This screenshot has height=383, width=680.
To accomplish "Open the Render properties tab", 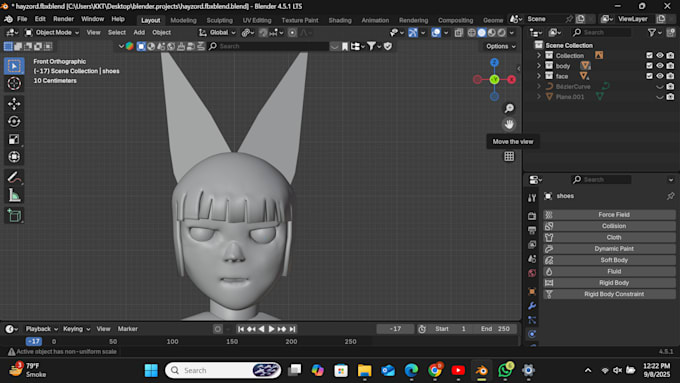I will (532, 216).
